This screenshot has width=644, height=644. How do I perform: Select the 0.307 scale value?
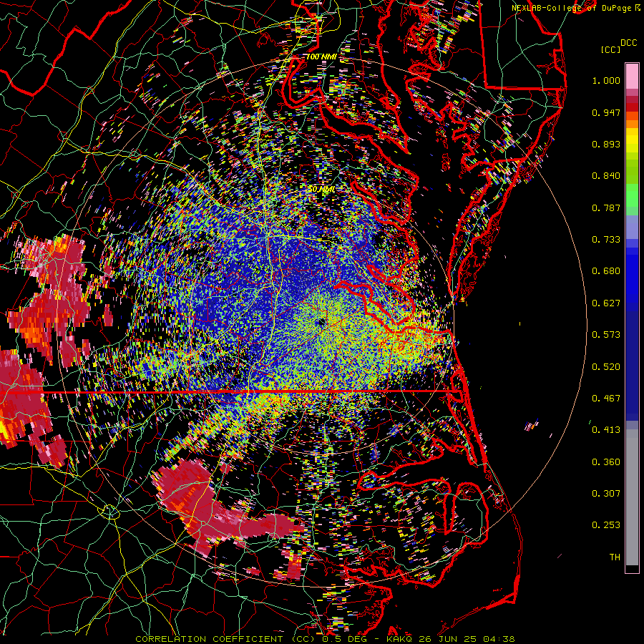pos(606,494)
